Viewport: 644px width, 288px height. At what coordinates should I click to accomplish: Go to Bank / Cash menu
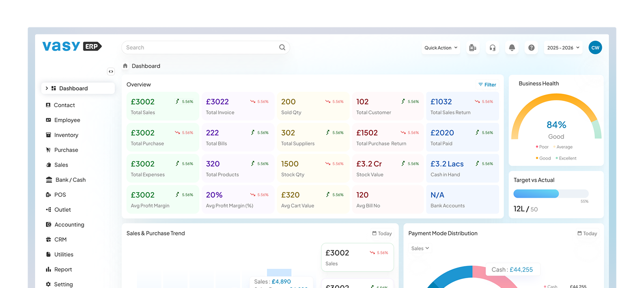point(70,180)
